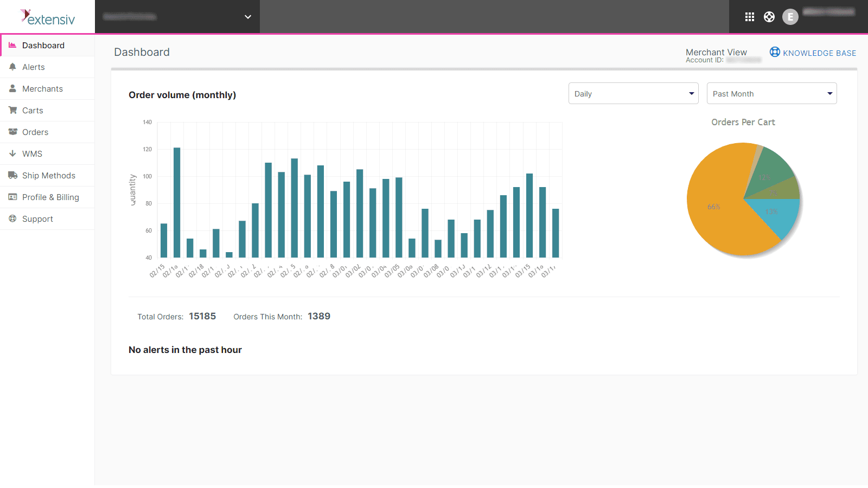Select Dashboard in the sidebar menu
The height and width of the screenshot is (488, 868).
tap(43, 45)
